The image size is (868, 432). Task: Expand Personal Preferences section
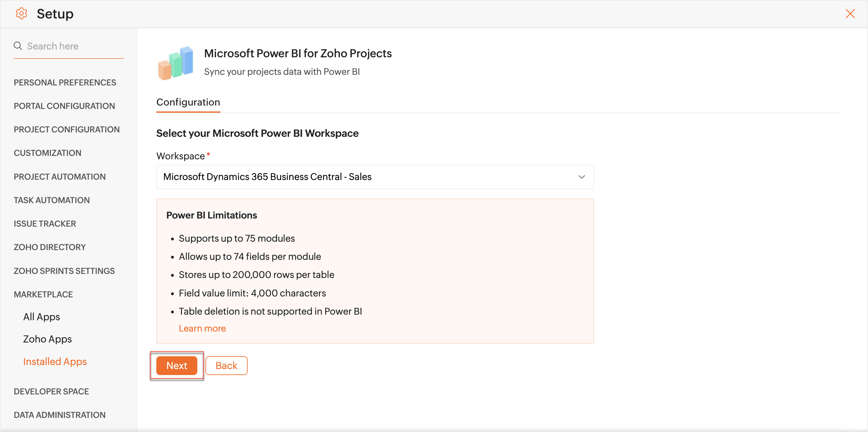65,83
